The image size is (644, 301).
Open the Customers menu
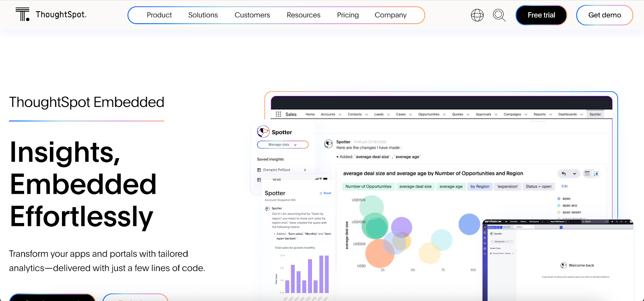tap(252, 15)
